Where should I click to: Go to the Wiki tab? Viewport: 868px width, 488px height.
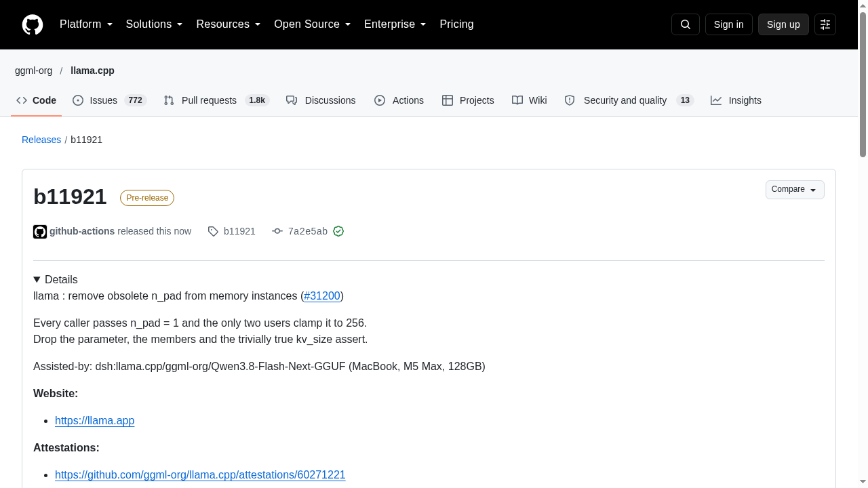coord(530,100)
